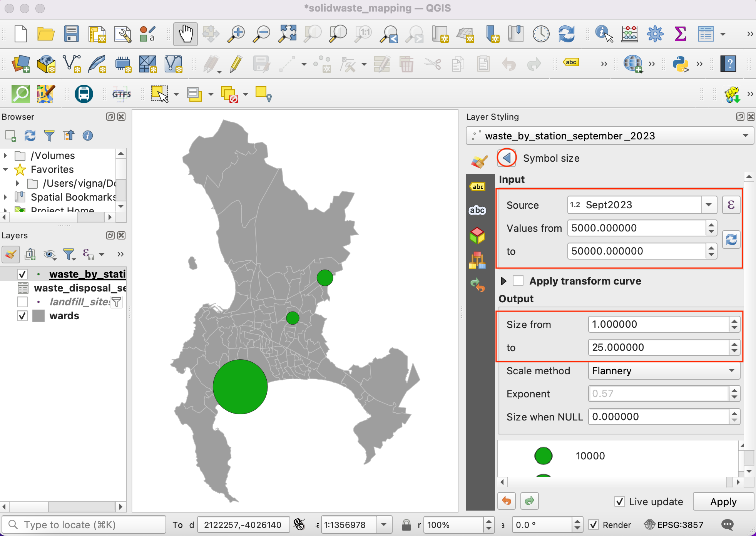Toggle wards layer visibility checkbox
This screenshot has height=536, width=756.
tap(22, 316)
